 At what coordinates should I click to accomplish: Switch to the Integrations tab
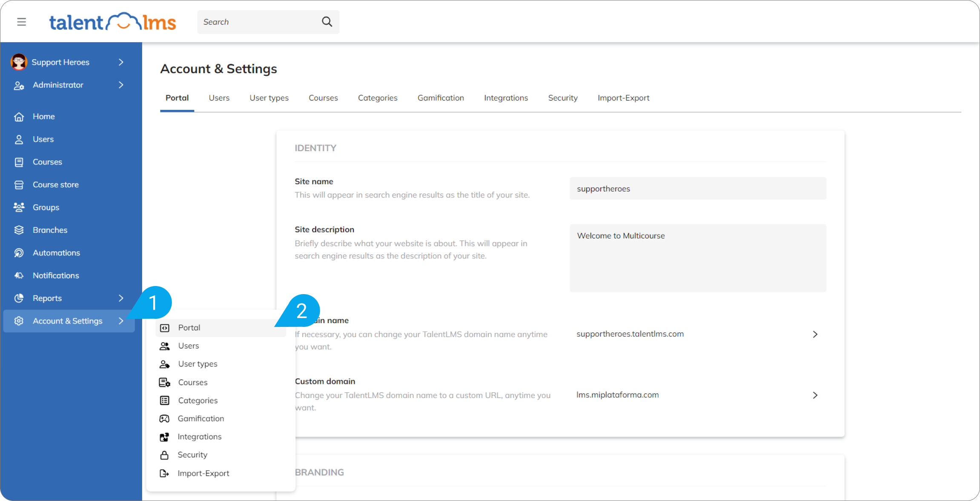pyautogui.click(x=506, y=97)
